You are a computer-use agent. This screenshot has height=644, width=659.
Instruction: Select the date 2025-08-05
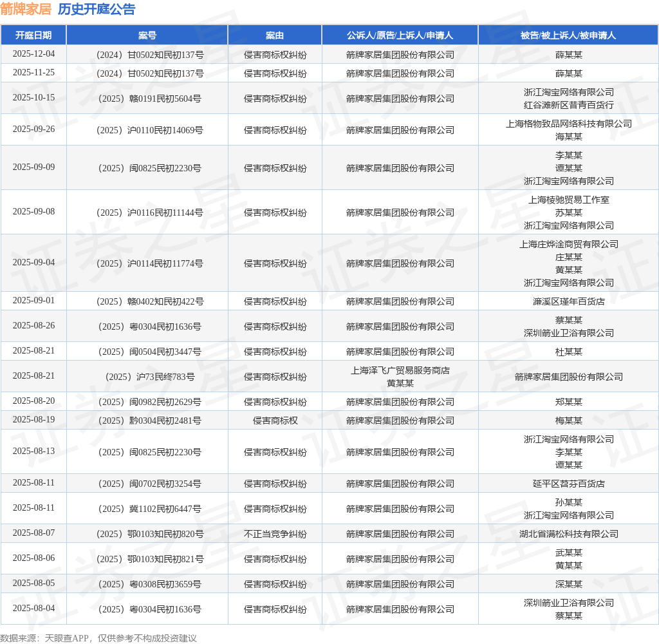pos(33,583)
